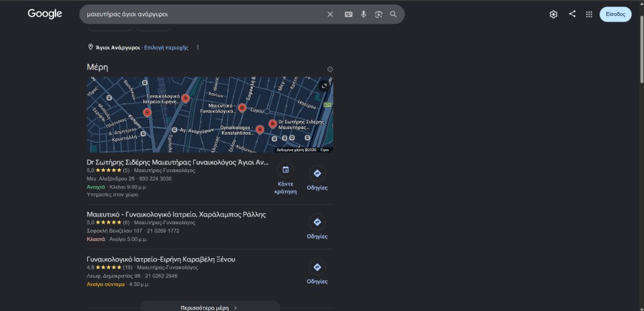Select the Gynaikologos Konstantinos map pin

pos(260,130)
